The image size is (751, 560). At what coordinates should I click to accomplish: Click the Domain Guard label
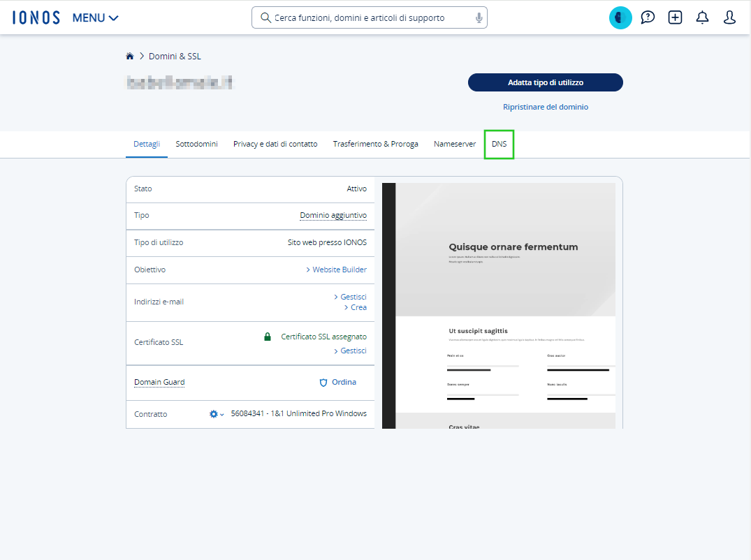[x=159, y=382]
